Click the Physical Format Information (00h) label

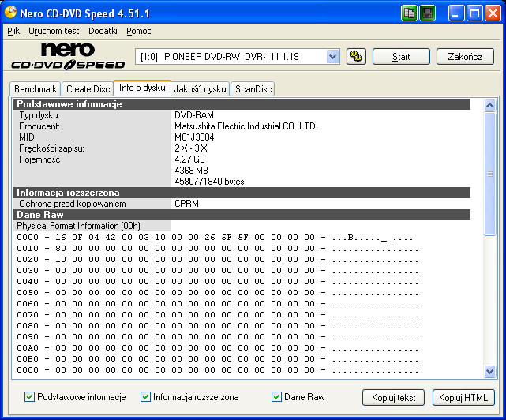[78, 226]
